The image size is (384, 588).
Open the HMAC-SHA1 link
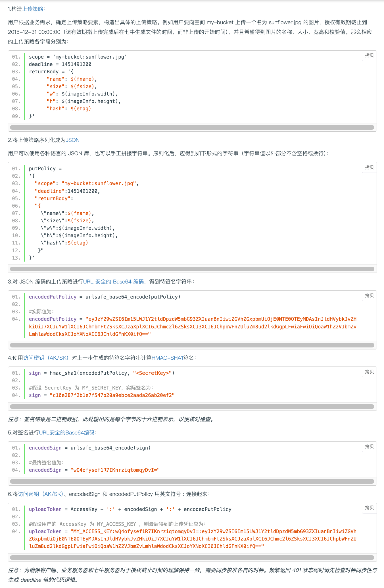point(167,358)
